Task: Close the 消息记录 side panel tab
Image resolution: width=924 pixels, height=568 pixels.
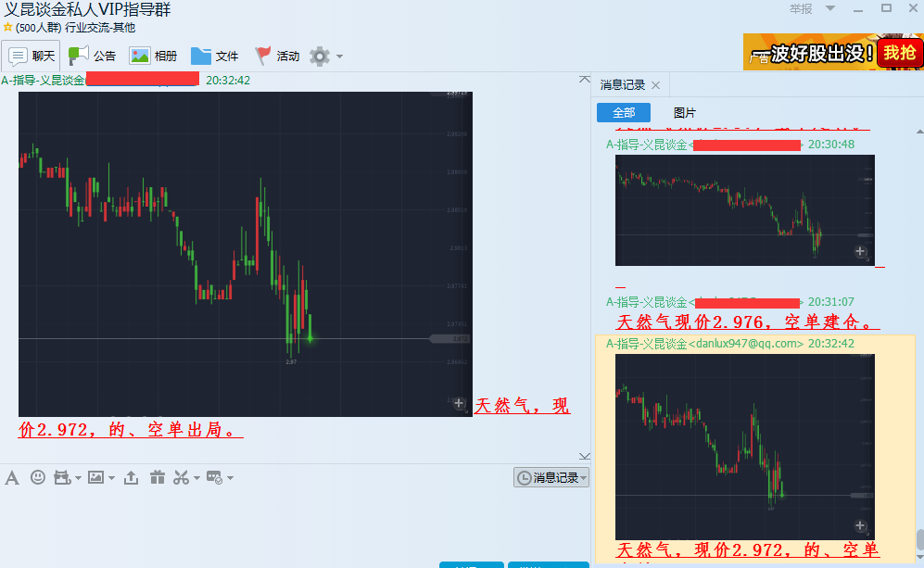Action: click(655, 85)
